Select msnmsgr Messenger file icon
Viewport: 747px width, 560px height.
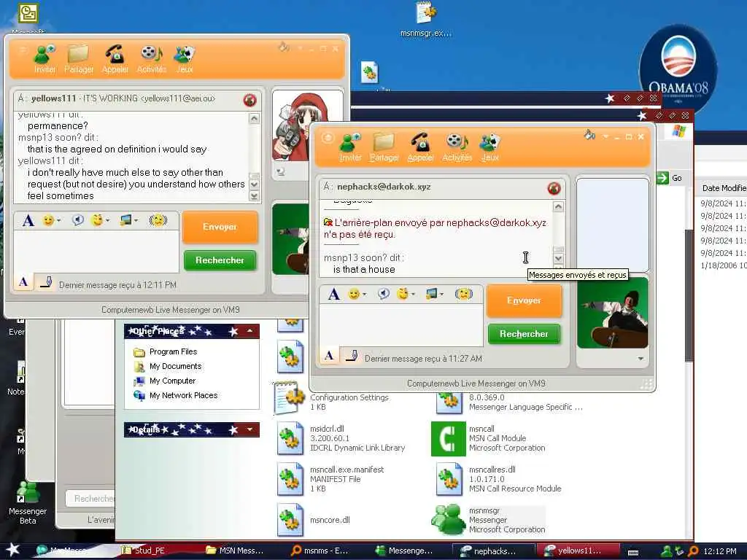[449, 519]
